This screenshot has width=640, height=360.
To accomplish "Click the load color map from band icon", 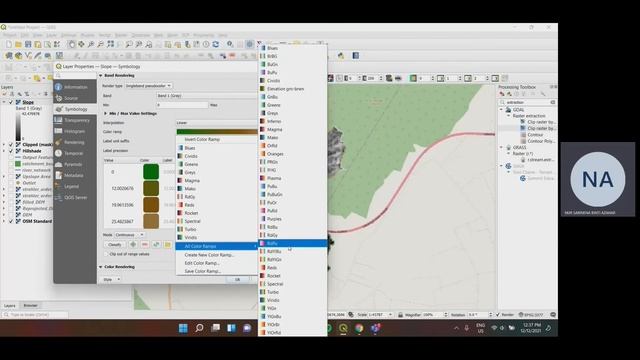I will click(156, 244).
